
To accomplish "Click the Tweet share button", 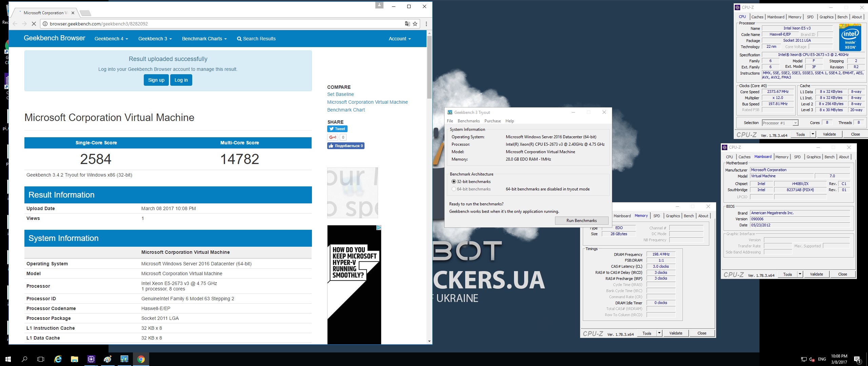I will coord(337,129).
